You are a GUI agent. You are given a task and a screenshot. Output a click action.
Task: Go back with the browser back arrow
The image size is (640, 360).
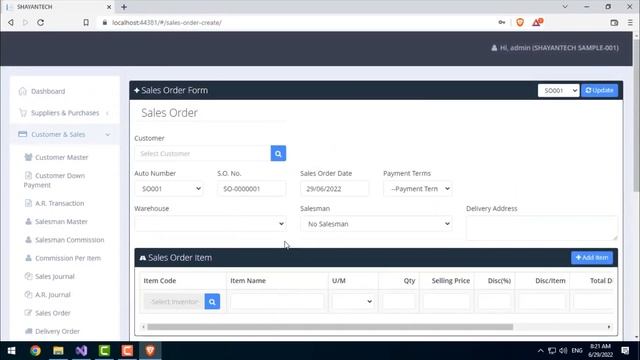pos(11,22)
